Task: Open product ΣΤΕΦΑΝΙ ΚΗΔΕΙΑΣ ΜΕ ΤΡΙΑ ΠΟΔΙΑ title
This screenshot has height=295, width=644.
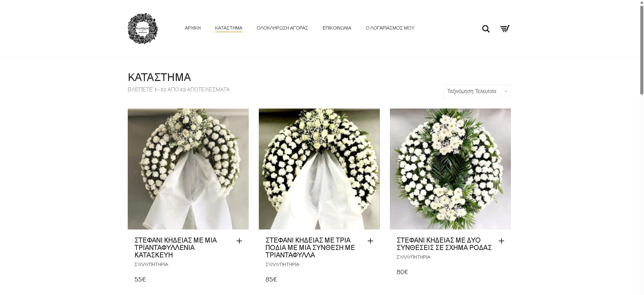Action: (x=310, y=248)
